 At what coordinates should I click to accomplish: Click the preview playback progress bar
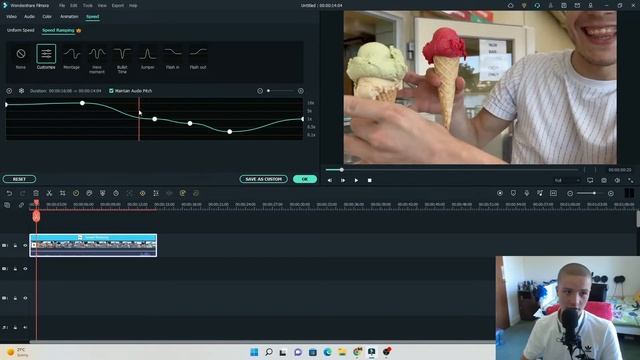point(451,170)
